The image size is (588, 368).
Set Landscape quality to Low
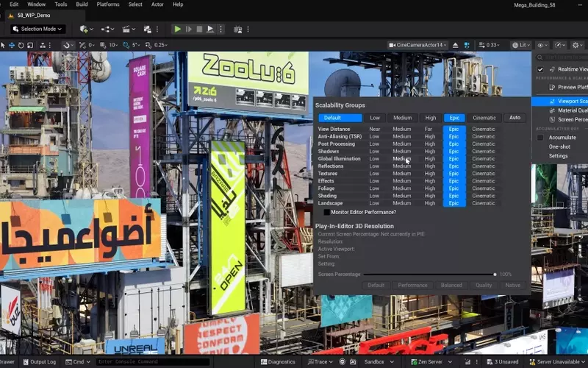374,203
